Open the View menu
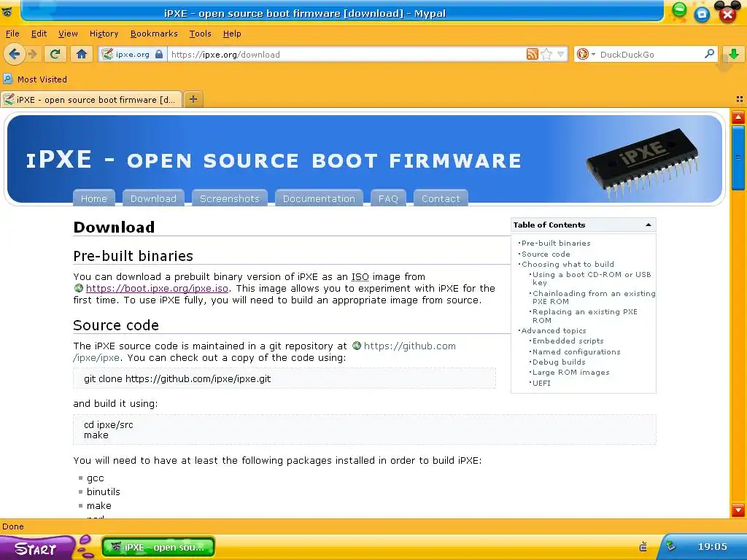The image size is (747, 560). point(68,34)
